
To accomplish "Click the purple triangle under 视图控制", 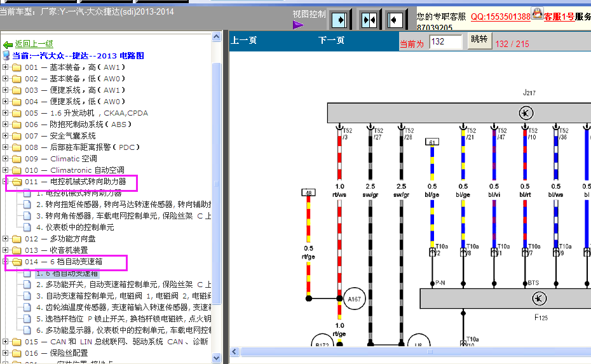I will pos(298,25).
